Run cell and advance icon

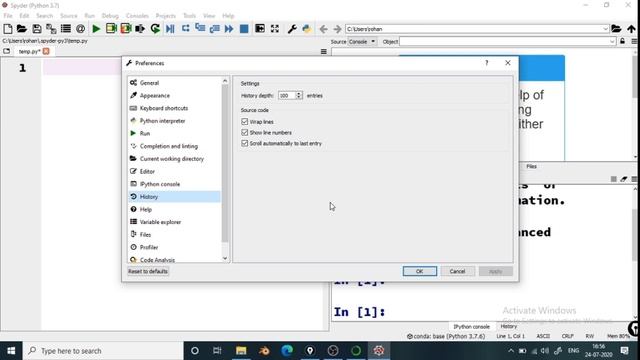(x=126, y=29)
